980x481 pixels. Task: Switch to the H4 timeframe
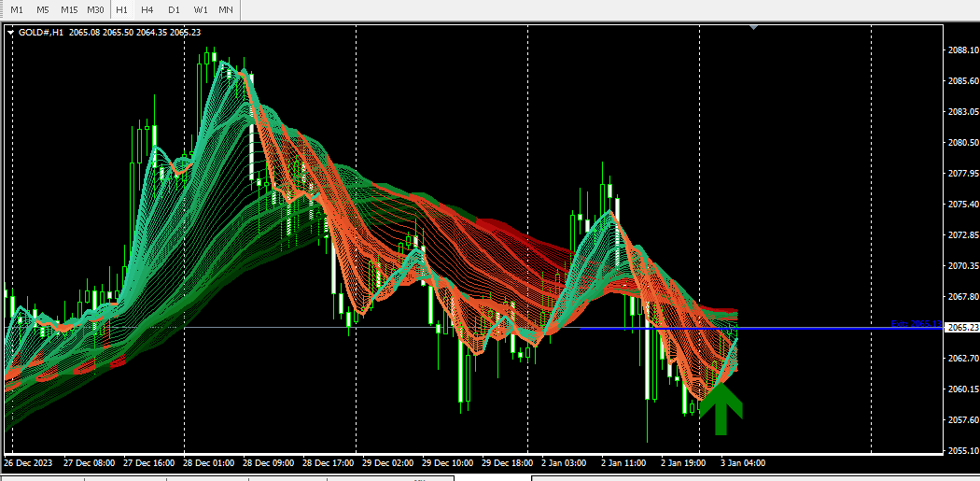(x=147, y=9)
